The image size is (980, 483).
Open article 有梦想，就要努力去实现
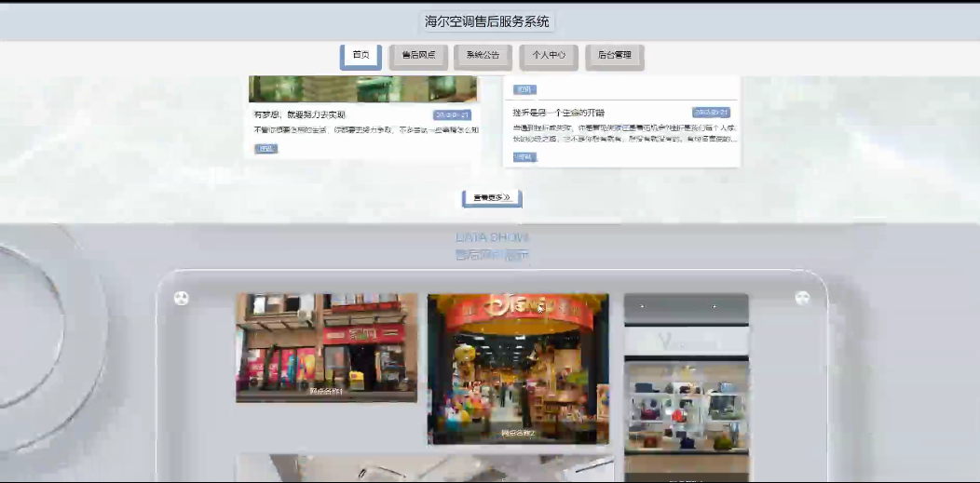(299, 114)
